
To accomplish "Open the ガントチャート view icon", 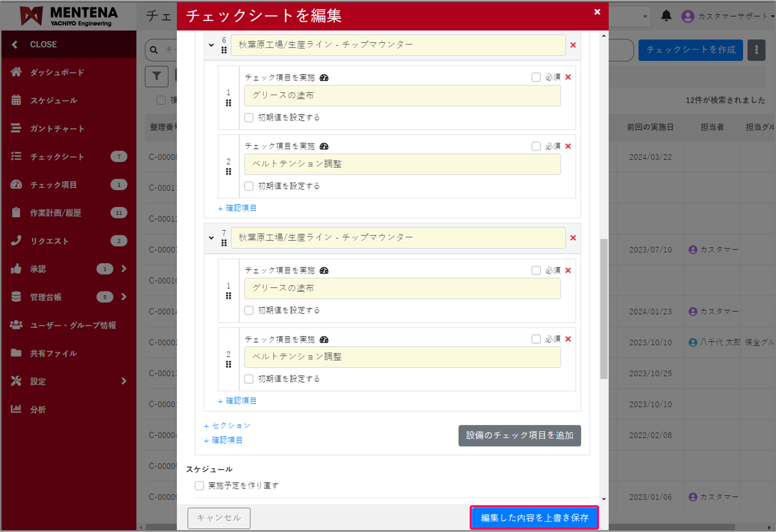I will (16, 128).
